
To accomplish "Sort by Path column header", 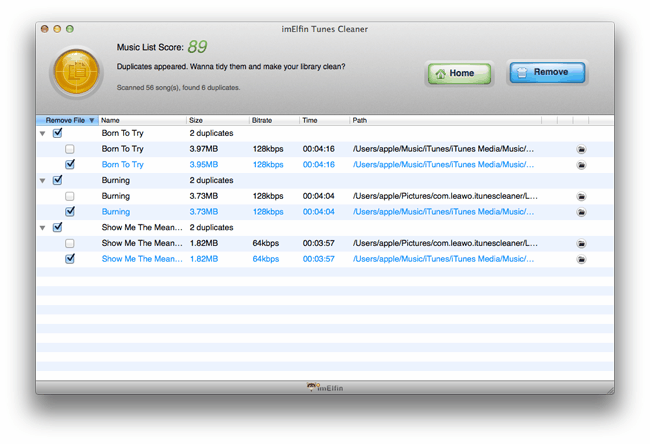I will 445,120.
